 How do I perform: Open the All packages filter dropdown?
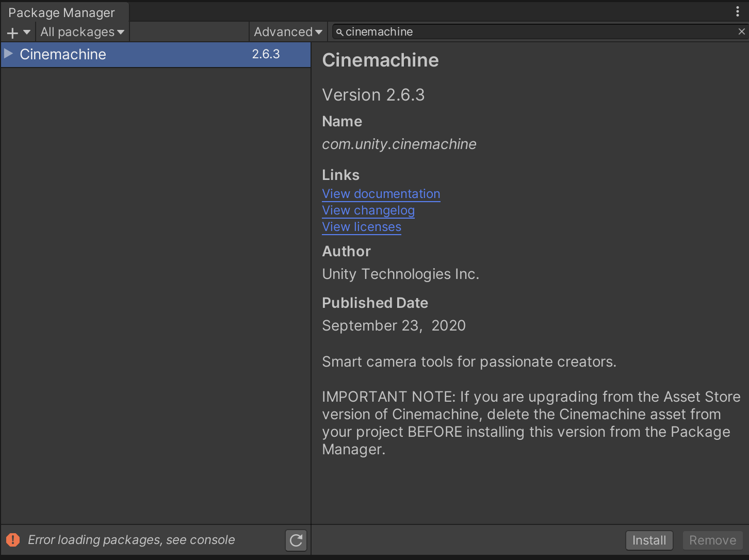click(x=83, y=32)
